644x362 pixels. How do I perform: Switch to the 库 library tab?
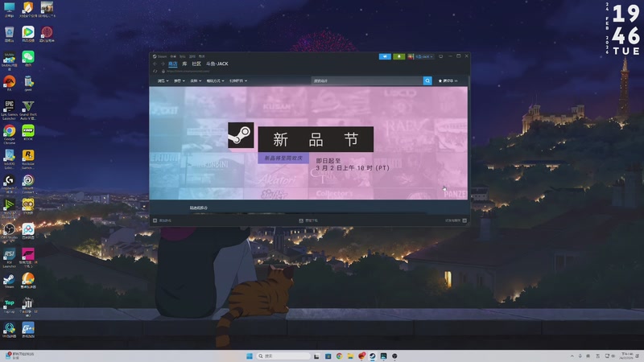pyautogui.click(x=184, y=64)
